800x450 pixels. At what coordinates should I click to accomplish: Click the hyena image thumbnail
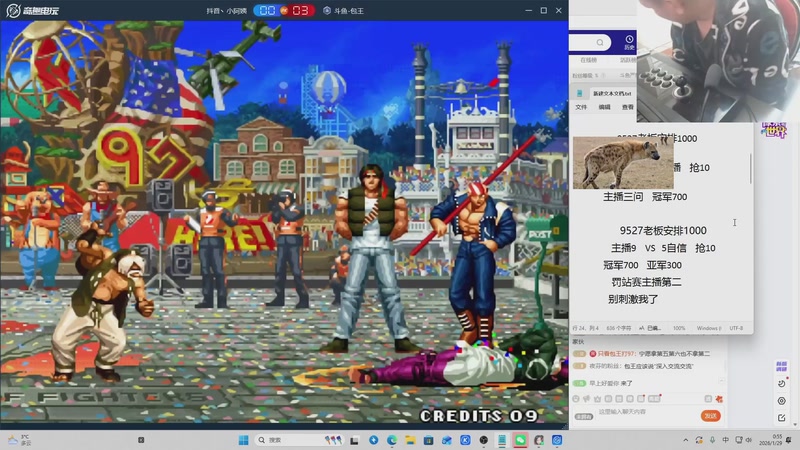point(623,163)
